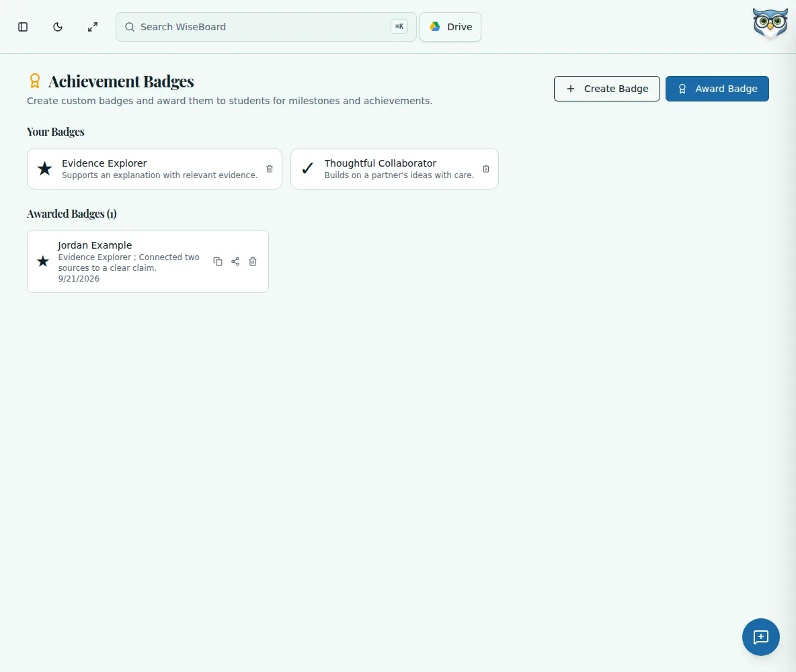Click the Achievement Badges ribbon icon
Screen dimensions: 796x672
pos(34,81)
